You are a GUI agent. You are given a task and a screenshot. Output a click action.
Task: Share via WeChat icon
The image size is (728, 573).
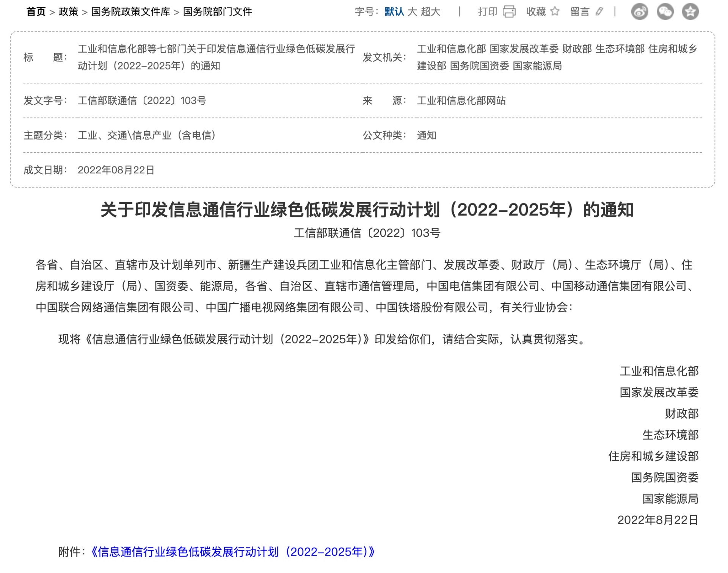pos(665,12)
